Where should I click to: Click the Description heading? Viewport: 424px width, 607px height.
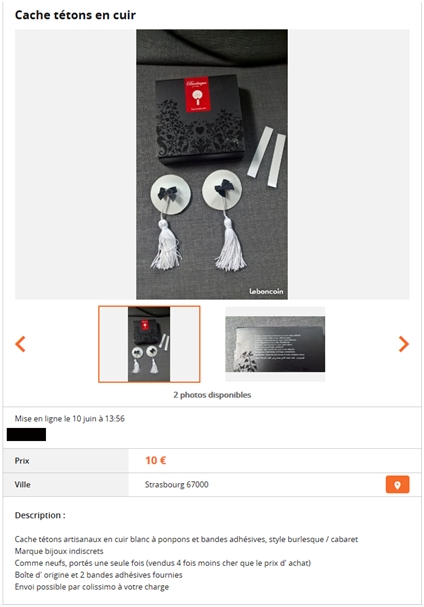(x=40, y=515)
